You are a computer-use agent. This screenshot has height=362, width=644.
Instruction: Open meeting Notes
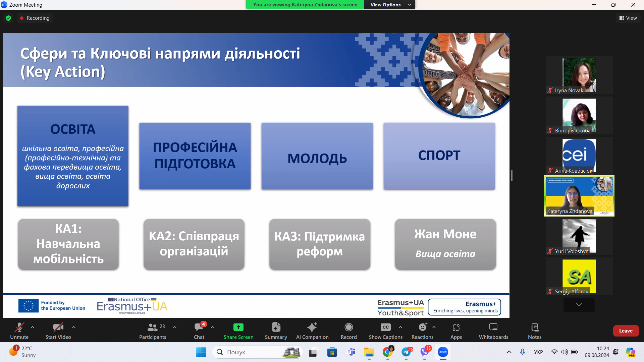pos(534,330)
